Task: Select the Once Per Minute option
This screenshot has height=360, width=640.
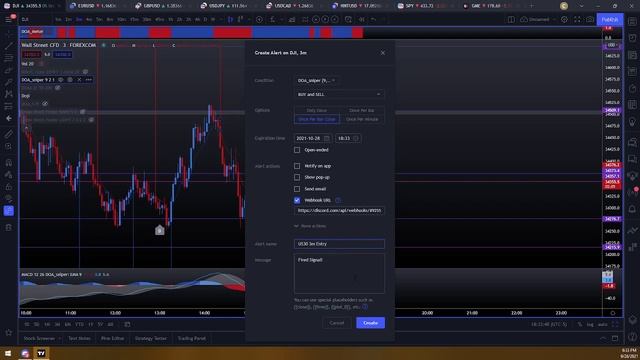Action: 362,119
